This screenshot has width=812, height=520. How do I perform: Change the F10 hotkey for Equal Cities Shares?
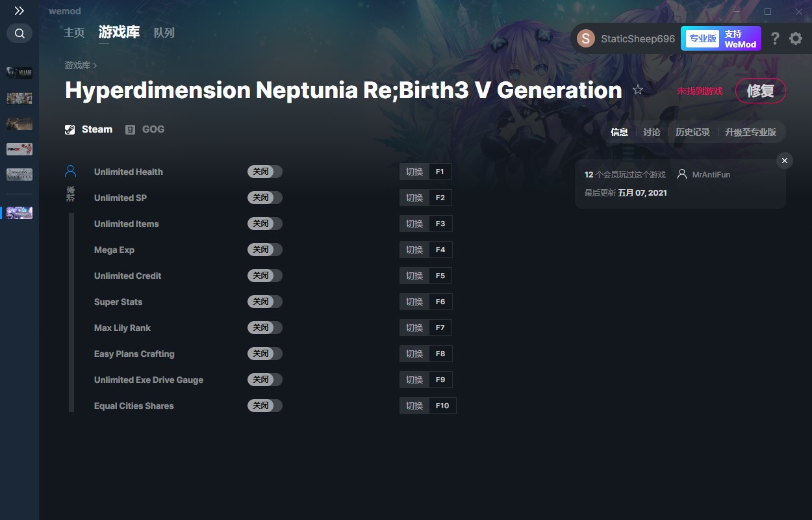pyautogui.click(x=442, y=406)
